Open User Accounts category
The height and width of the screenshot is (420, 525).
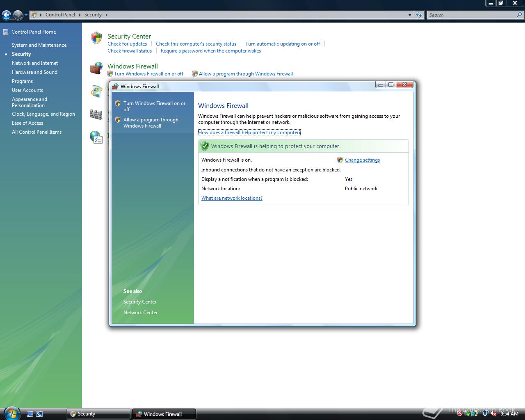[x=27, y=90]
